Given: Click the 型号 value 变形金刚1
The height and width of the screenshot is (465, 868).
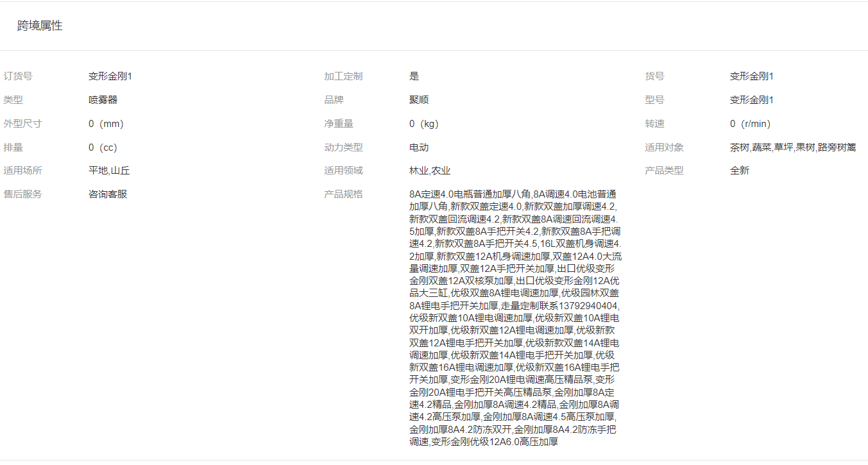Looking at the screenshot, I should click(751, 100).
